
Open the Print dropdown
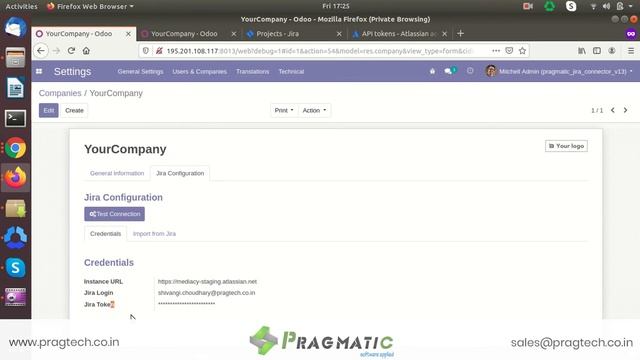click(x=284, y=110)
